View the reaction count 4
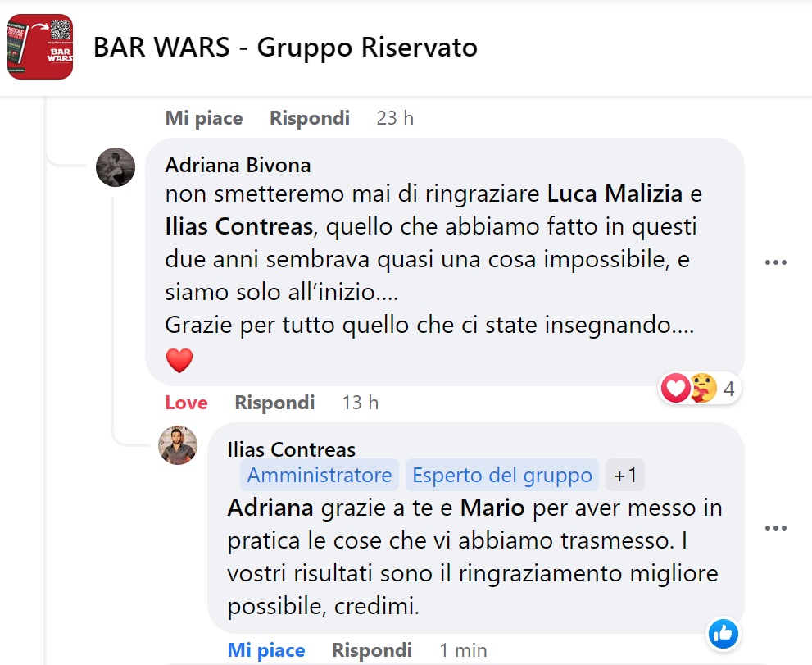The height and width of the screenshot is (665, 812). point(728,388)
